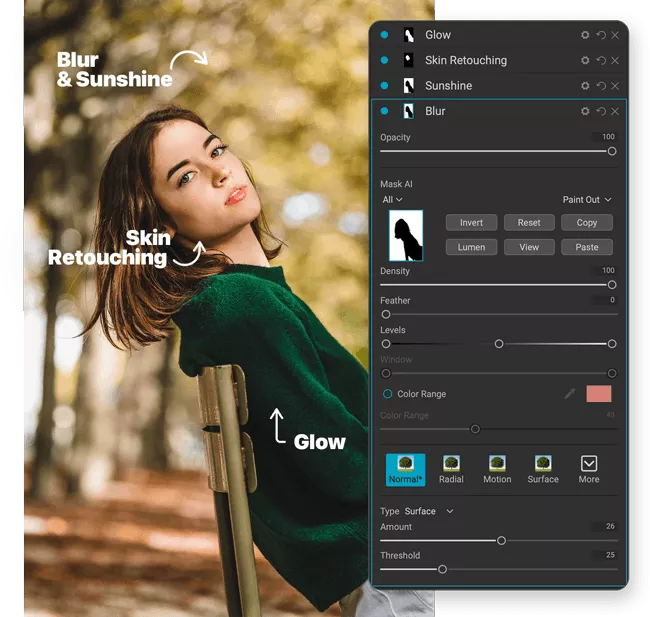Open the blur Type Surface dropdown

[x=428, y=511]
